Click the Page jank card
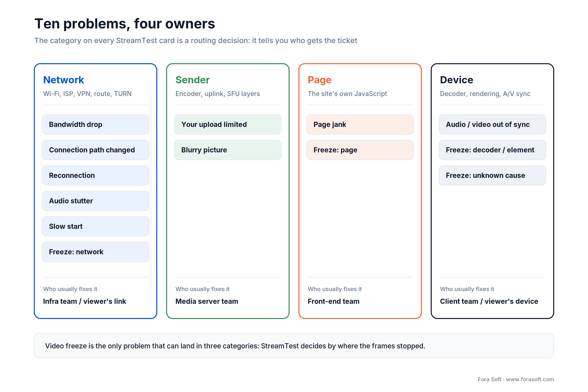Screen dimensions: 588x392 click(x=360, y=124)
